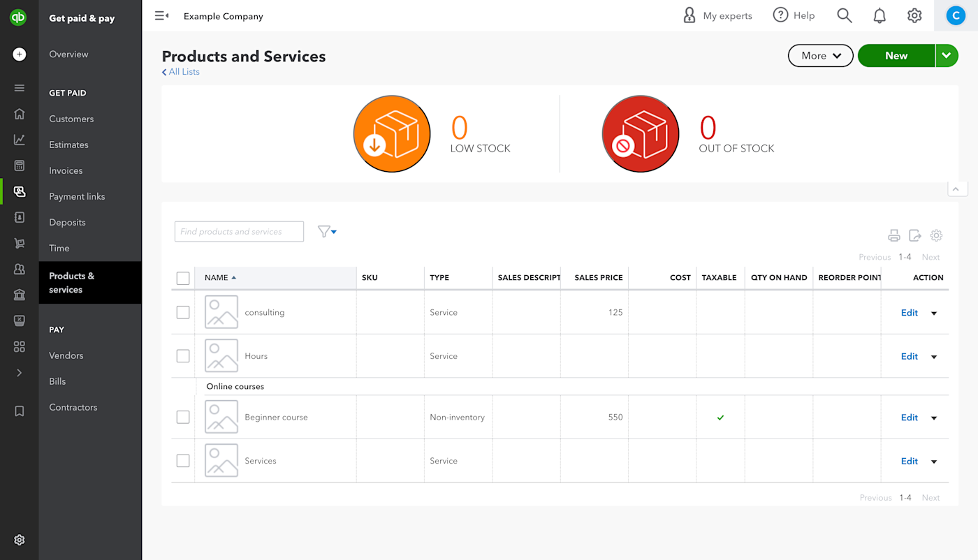978x560 pixels.
Task: Open the search magnifier icon
Action: click(845, 15)
